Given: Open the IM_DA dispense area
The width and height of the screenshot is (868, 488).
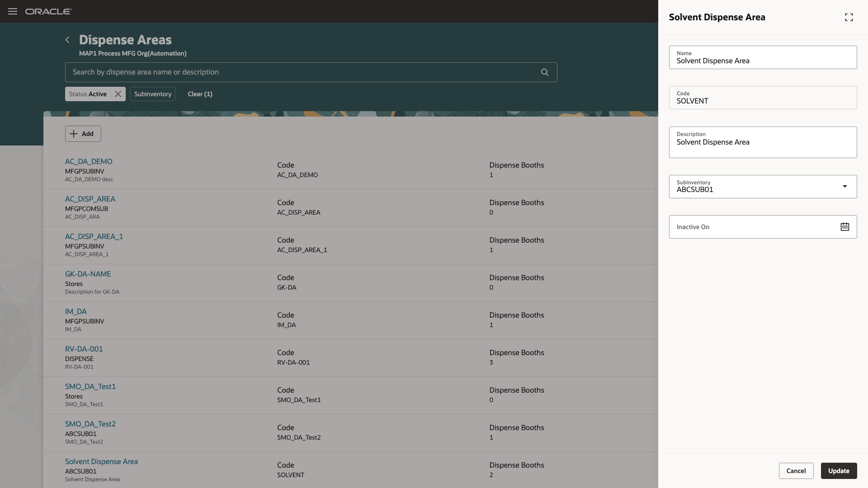Looking at the screenshot, I should coord(75,311).
